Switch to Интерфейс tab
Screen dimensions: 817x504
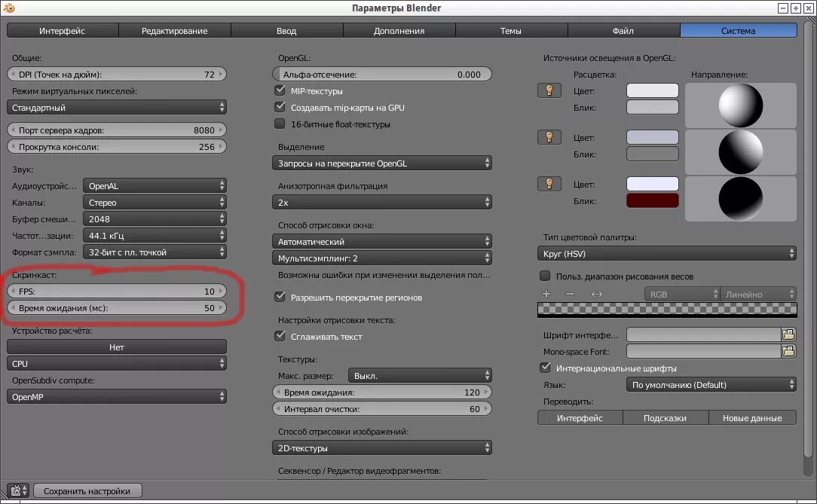pos(63,31)
